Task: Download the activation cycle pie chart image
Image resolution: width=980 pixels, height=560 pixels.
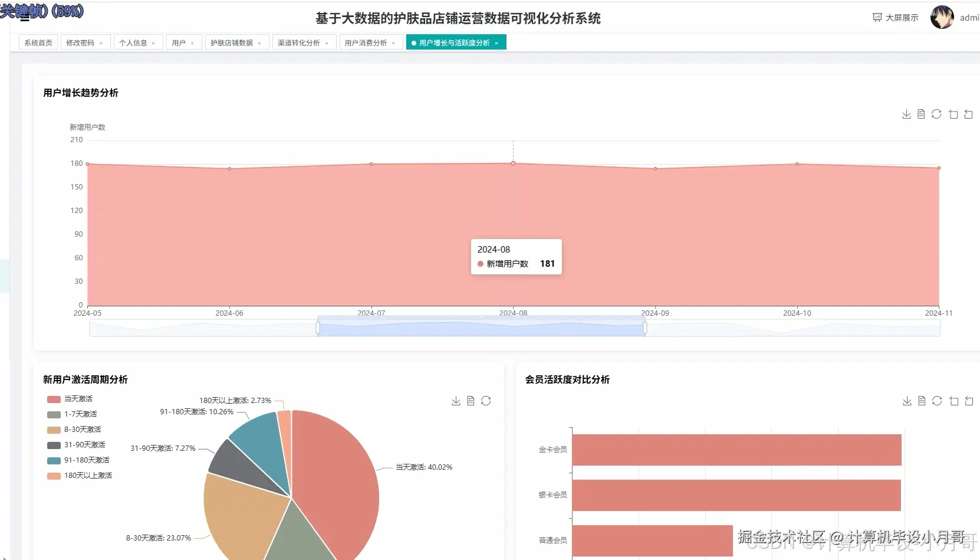Action: tap(456, 401)
